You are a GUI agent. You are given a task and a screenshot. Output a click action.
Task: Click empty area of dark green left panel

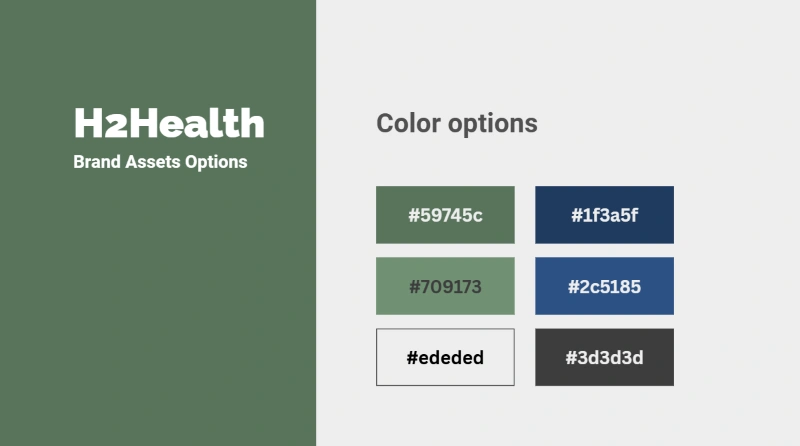158,320
